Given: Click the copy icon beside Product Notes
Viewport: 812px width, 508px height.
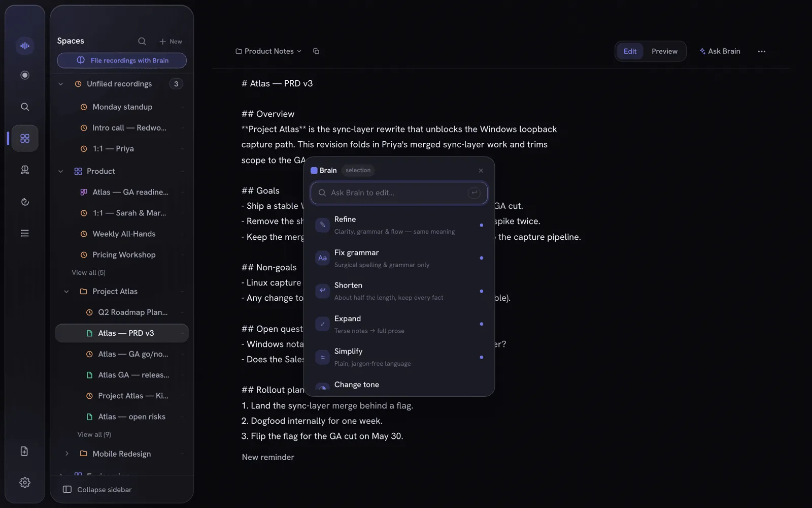Looking at the screenshot, I should click(x=316, y=51).
